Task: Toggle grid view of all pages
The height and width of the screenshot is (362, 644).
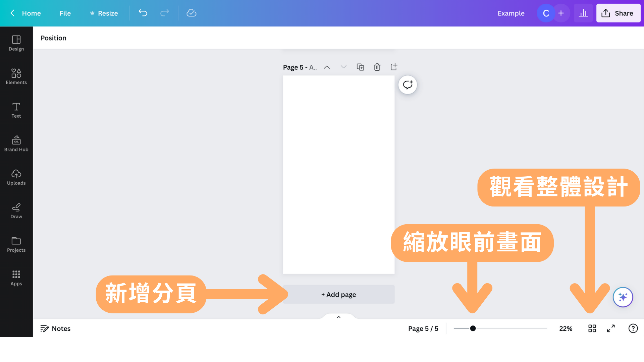Action: pyautogui.click(x=592, y=328)
